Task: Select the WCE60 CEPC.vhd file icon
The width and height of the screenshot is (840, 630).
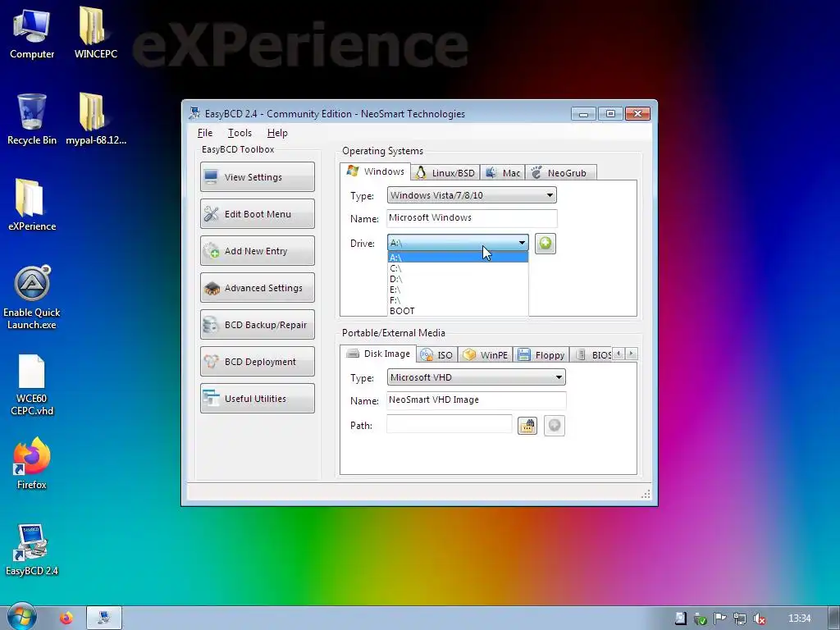Action: (32, 385)
